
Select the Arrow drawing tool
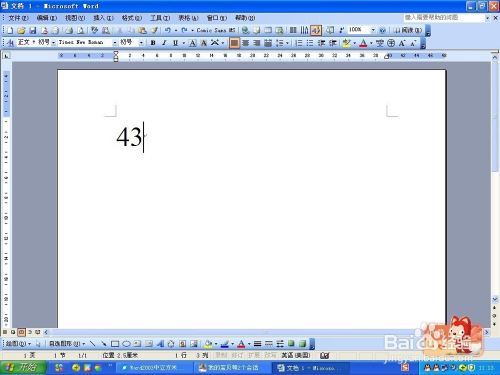point(104,344)
